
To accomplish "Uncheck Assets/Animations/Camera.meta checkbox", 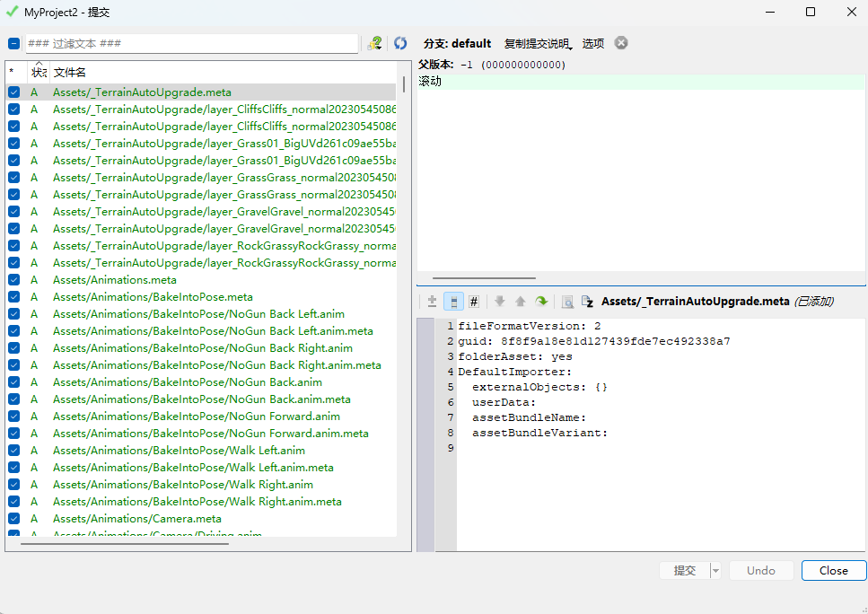I will pos(13,519).
